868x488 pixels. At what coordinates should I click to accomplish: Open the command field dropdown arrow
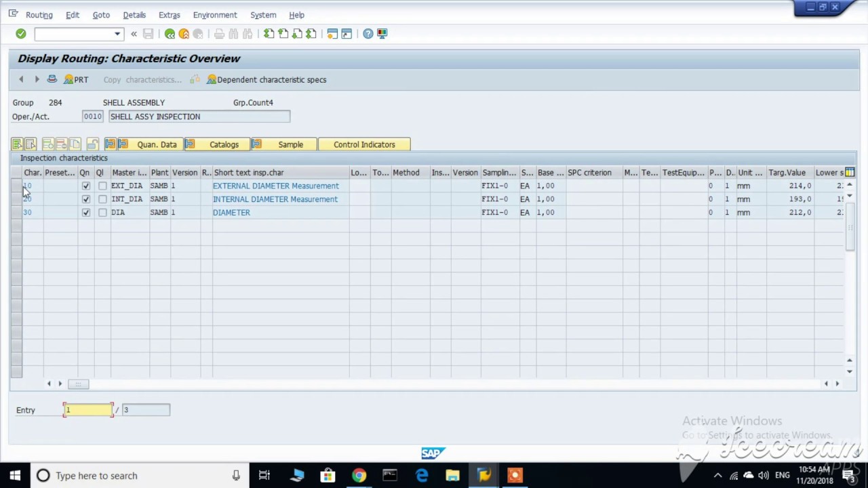pos(117,34)
